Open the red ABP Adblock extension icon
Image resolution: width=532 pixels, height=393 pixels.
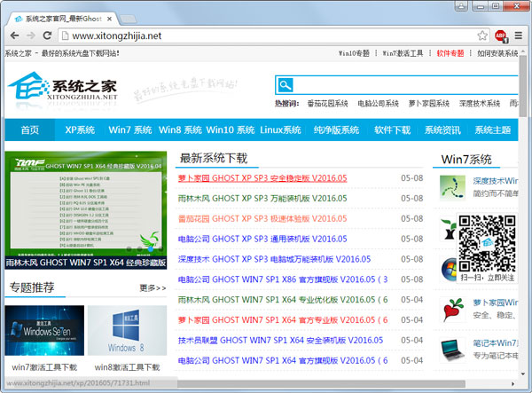pyautogui.click(x=500, y=35)
